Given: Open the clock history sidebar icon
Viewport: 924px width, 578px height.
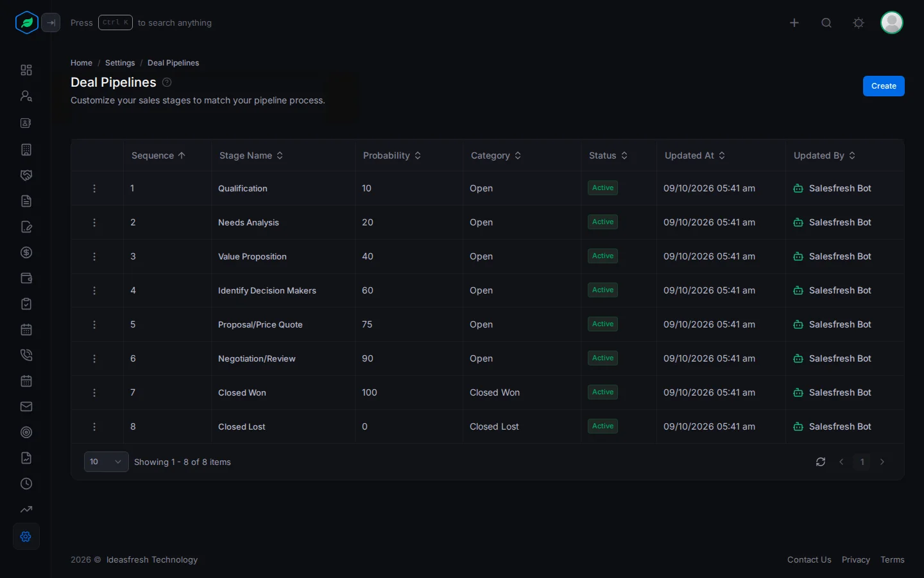Looking at the screenshot, I should tap(26, 484).
